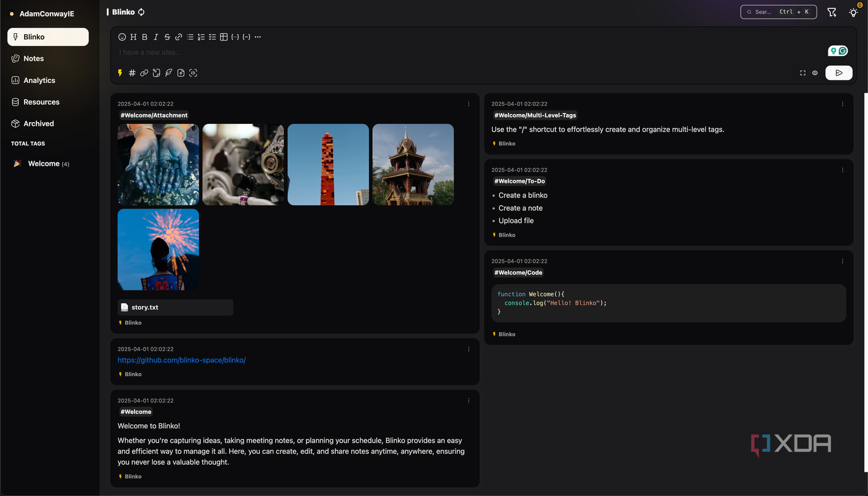Open options menu for Welcome/Code note
The width and height of the screenshot is (868, 496).
[843, 261]
